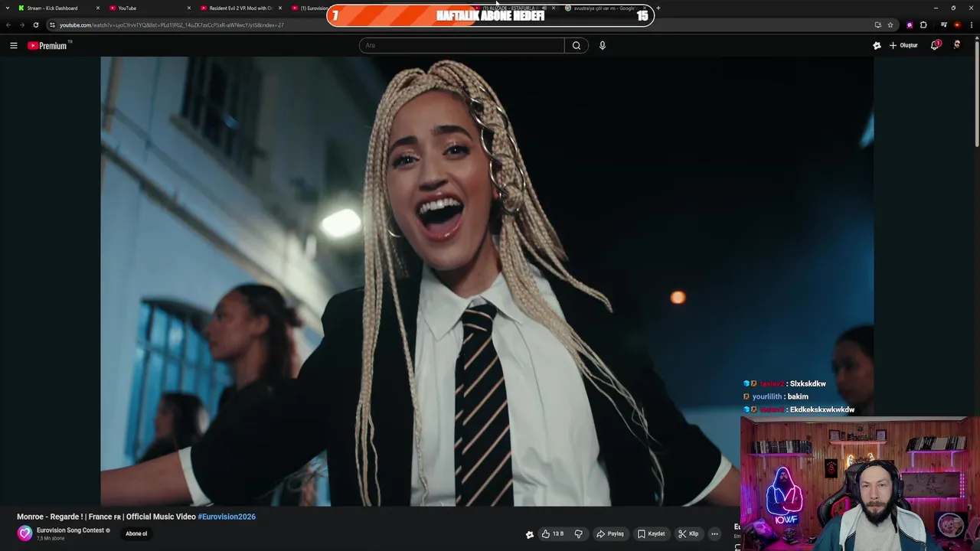
Task: Open the YouTube account avatar menu
Action: click(x=957, y=45)
